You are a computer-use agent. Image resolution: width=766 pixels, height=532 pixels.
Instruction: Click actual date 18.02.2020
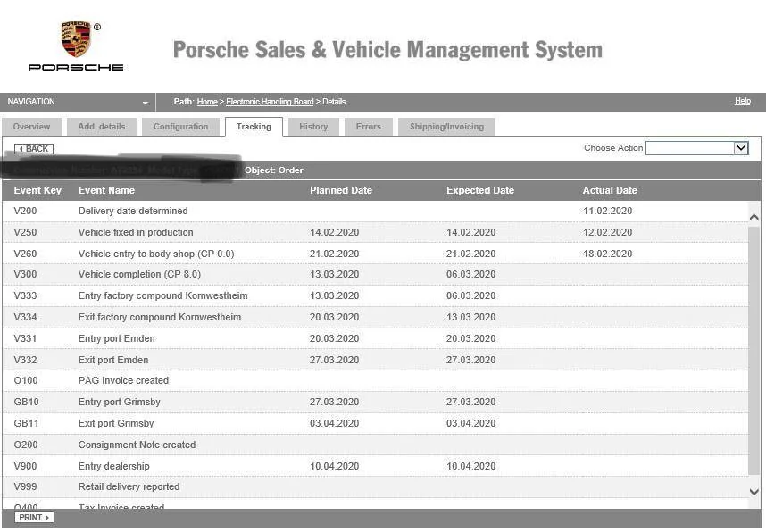point(608,254)
